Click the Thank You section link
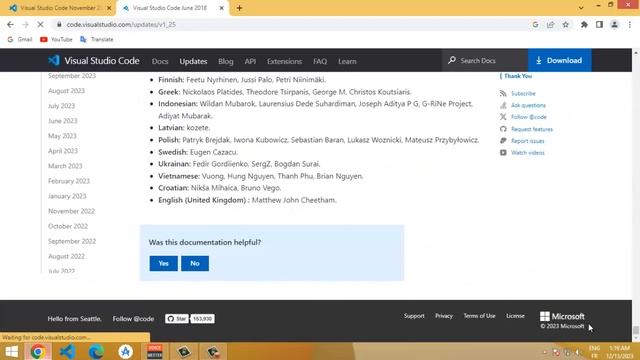The image size is (640, 360). click(x=518, y=76)
